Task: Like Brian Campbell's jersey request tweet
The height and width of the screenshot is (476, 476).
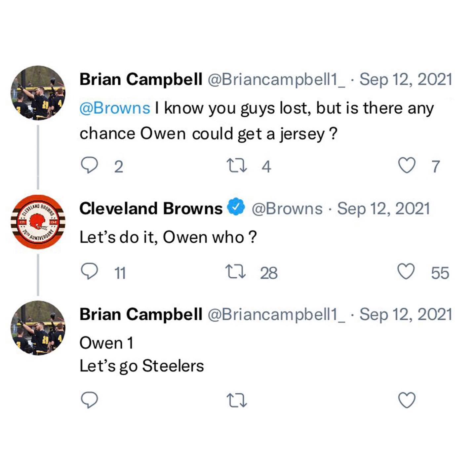Action: pyautogui.click(x=406, y=166)
